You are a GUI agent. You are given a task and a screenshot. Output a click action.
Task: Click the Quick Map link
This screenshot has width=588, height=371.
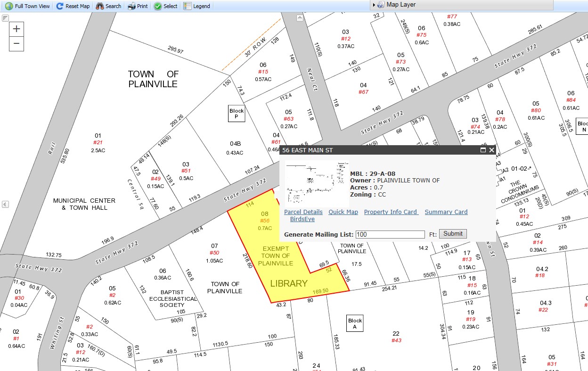pos(343,212)
